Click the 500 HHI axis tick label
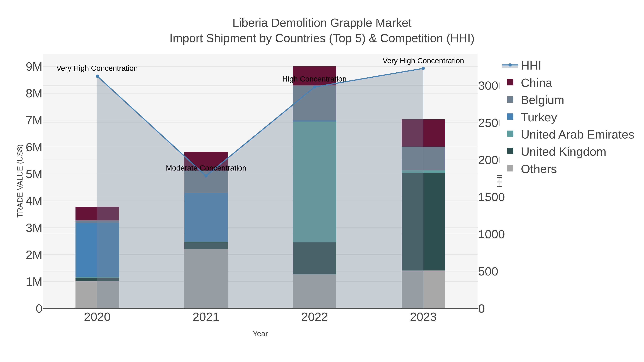Screen dimensions: 644x362 point(488,272)
